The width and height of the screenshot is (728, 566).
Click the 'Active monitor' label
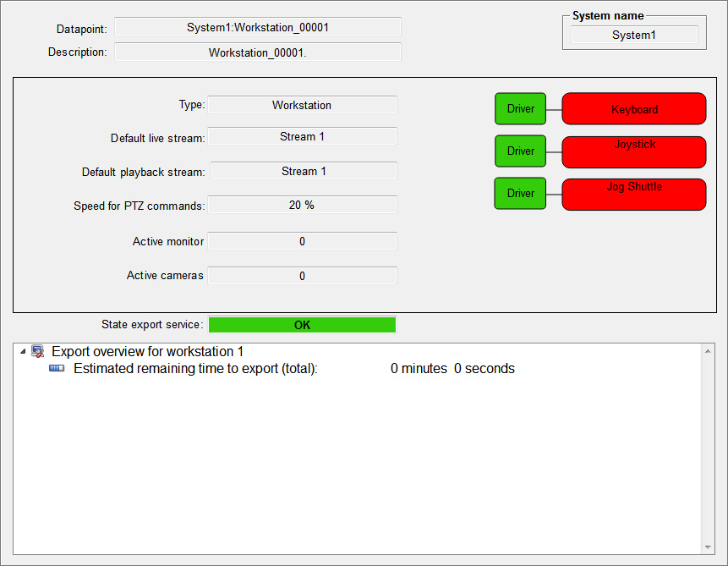(x=168, y=241)
